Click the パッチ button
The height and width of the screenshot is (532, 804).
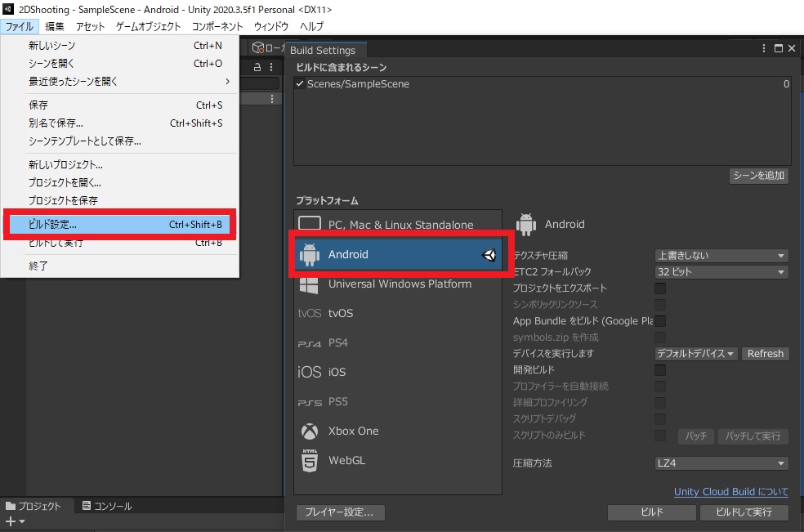[696, 436]
